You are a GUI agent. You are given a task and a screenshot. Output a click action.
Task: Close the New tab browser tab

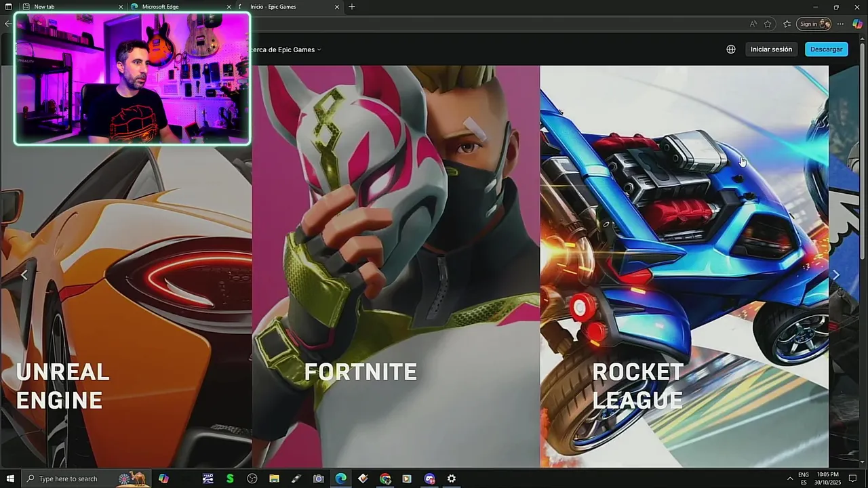[121, 7]
